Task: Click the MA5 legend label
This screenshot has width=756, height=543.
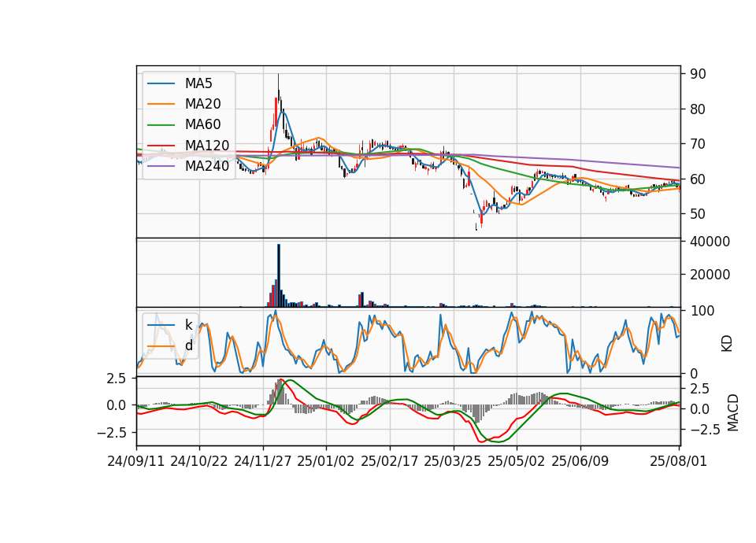Action: pos(198,83)
